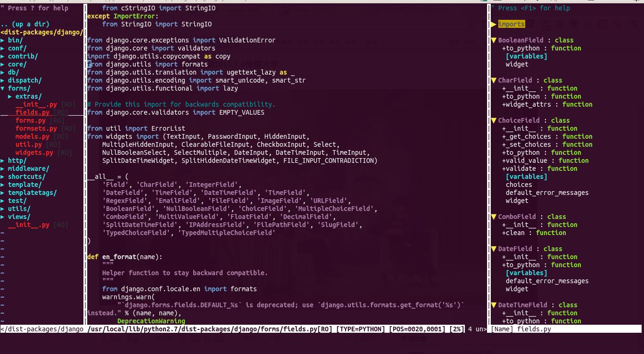
Task: Click the Tagbar 'Press <F1> for help' line
Action: (x=530, y=8)
